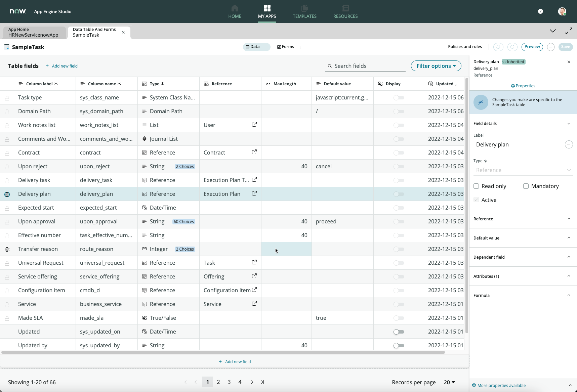The width and height of the screenshot is (577, 392).
Task: Toggle Display switch for Updated row
Action: pyautogui.click(x=399, y=332)
